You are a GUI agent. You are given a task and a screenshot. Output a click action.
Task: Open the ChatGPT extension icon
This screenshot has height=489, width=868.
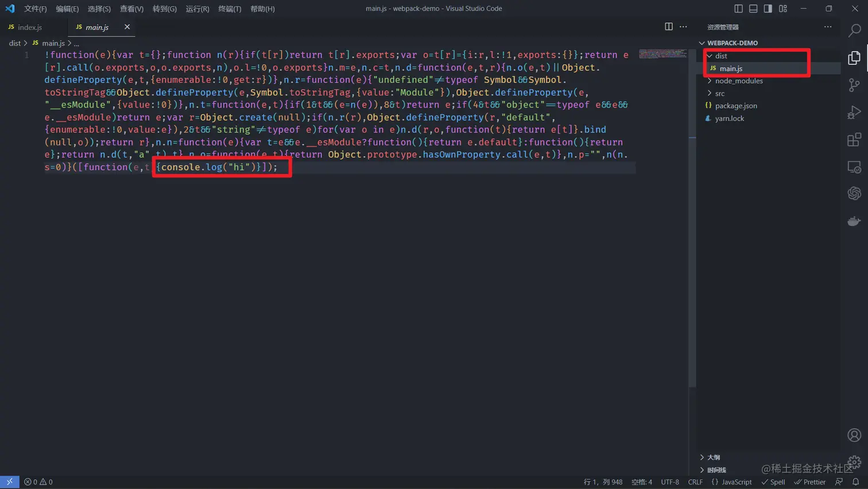coord(854,194)
